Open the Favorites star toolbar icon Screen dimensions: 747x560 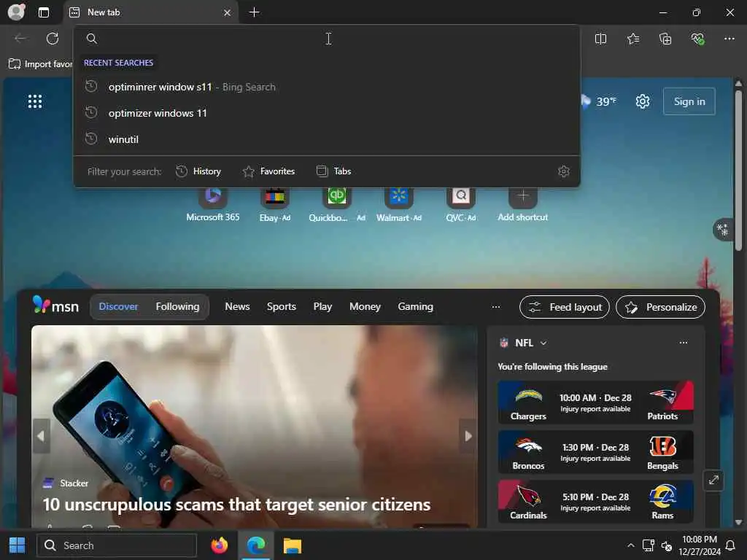633,39
